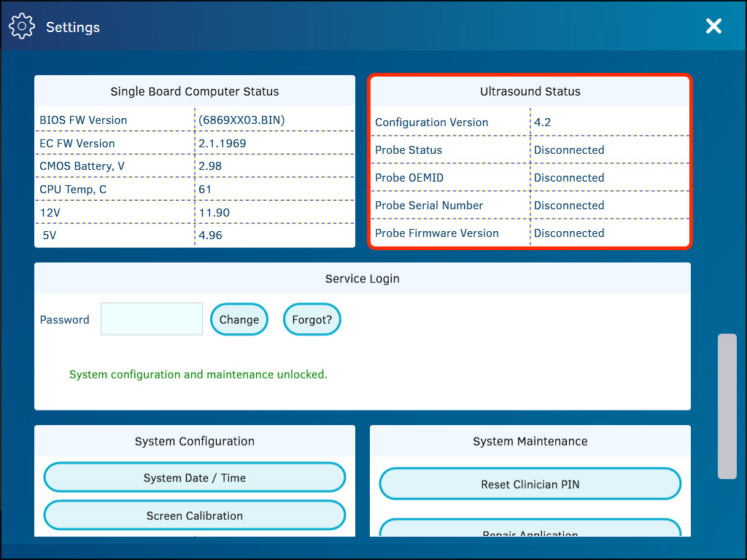Click the BIOS FW Version value
Screen dimensions: 747x560
click(x=241, y=120)
